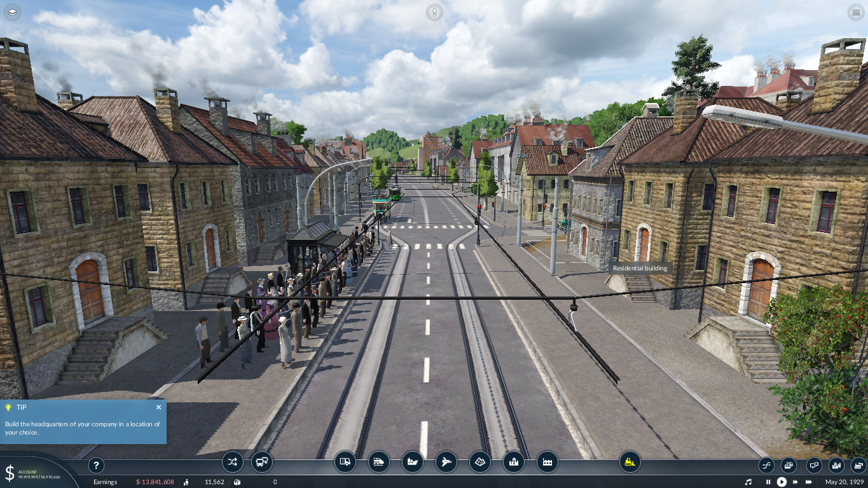Image resolution: width=868 pixels, height=488 pixels.
Task: Open the warnings notification indicator
Action: pos(434,12)
